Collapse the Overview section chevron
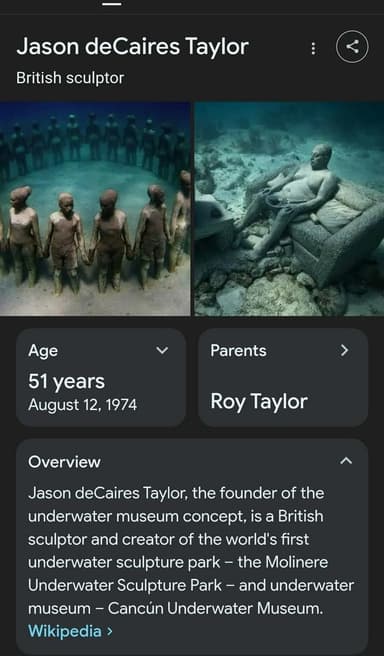This screenshot has height=656, width=384. (346, 461)
